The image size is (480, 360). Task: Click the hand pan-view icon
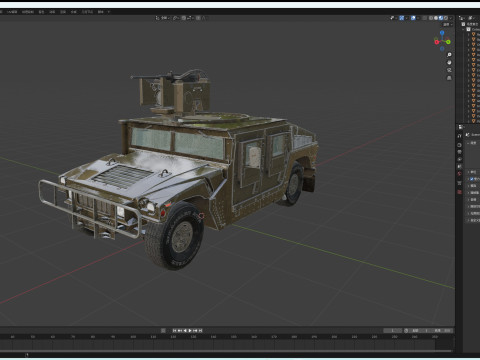(x=449, y=62)
